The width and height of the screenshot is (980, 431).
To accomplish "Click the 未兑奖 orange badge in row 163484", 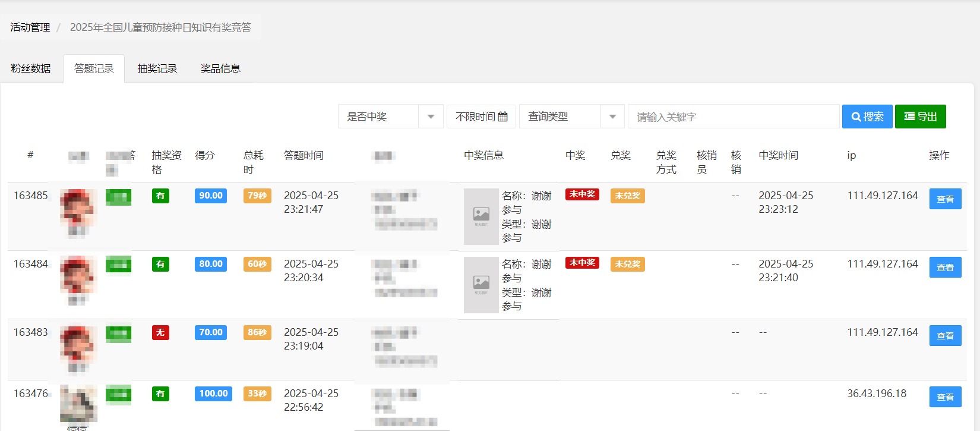I will click(x=627, y=264).
